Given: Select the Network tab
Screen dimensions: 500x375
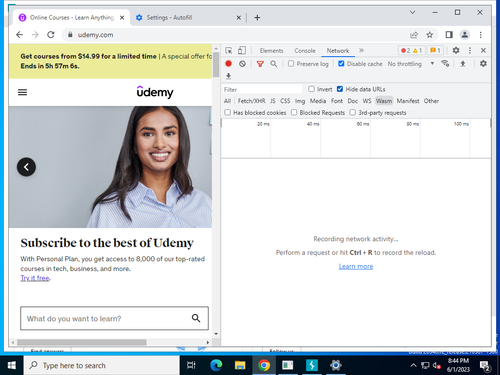Looking at the screenshot, I should [x=338, y=51].
